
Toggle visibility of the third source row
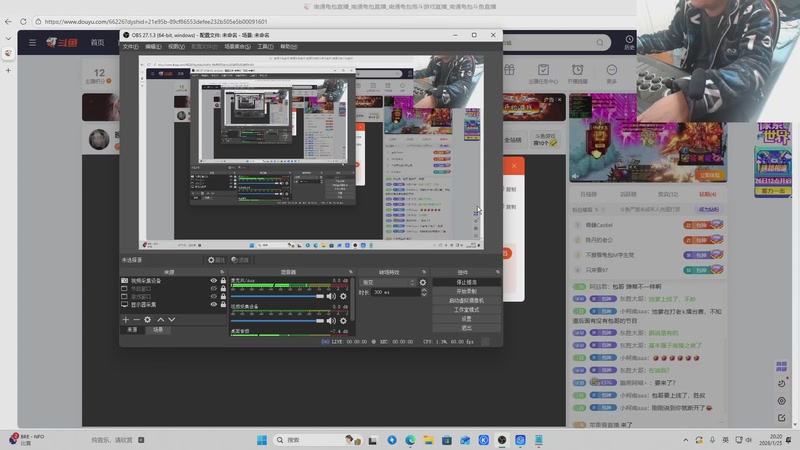click(213, 296)
